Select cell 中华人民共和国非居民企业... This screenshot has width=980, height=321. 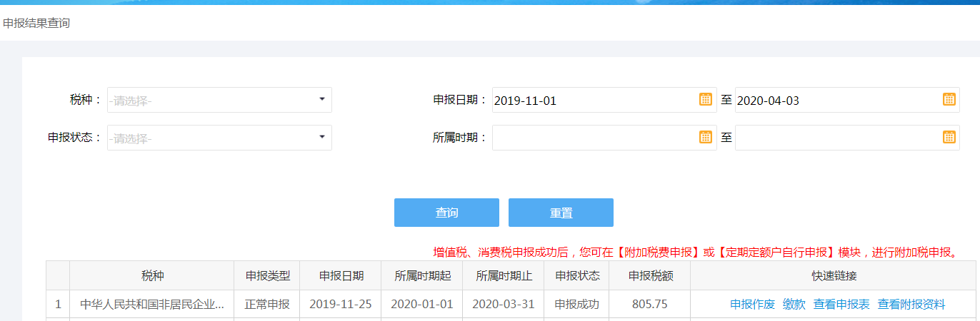click(152, 305)
